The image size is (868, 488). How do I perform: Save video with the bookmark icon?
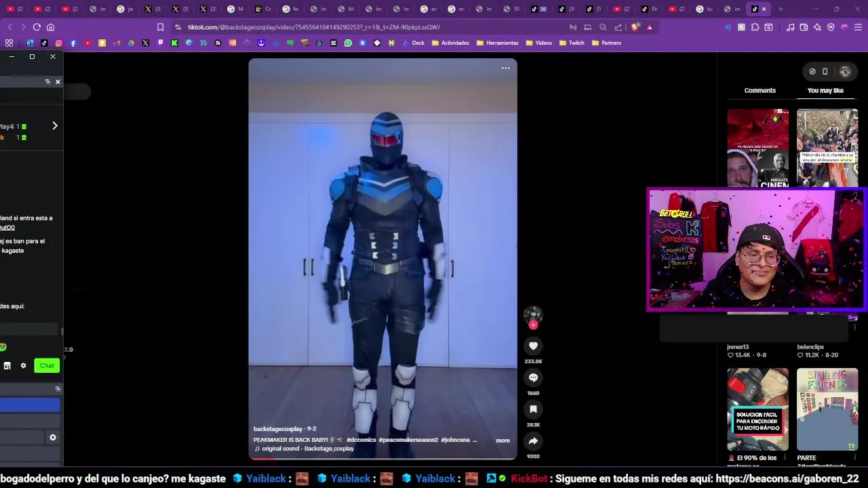pos(533,409)
